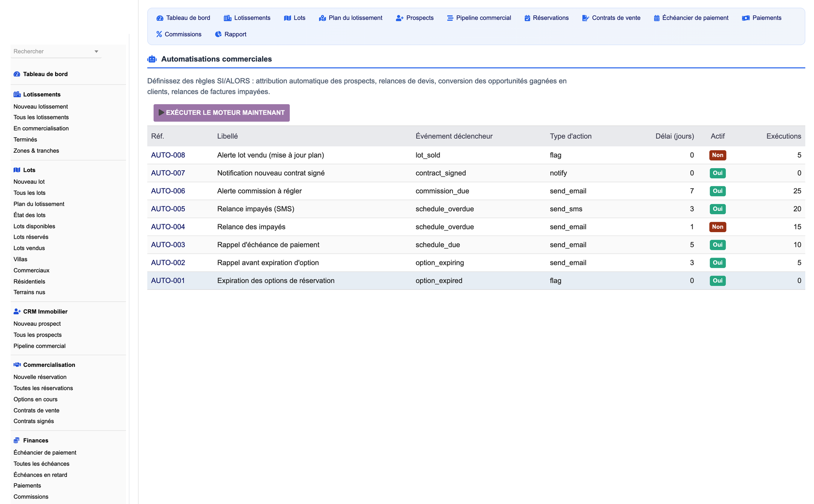Click the Prospects user-plus icon in top nav
Screen dimensions: 814x504
point(399,18)
